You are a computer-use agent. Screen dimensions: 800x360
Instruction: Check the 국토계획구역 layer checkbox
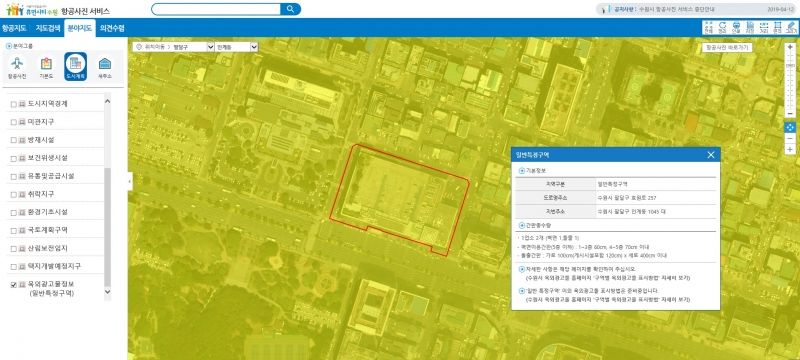point(14,230)
